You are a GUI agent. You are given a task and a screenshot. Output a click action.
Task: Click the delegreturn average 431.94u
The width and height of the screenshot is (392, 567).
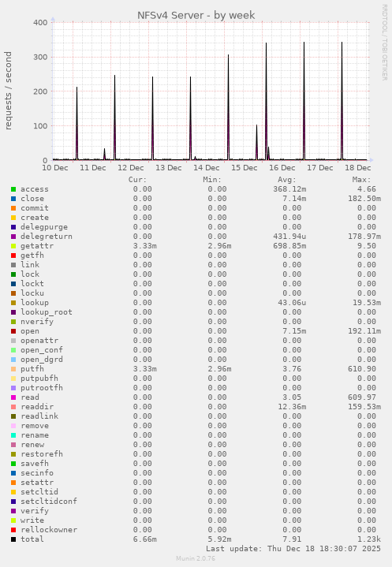click(289, 237)
